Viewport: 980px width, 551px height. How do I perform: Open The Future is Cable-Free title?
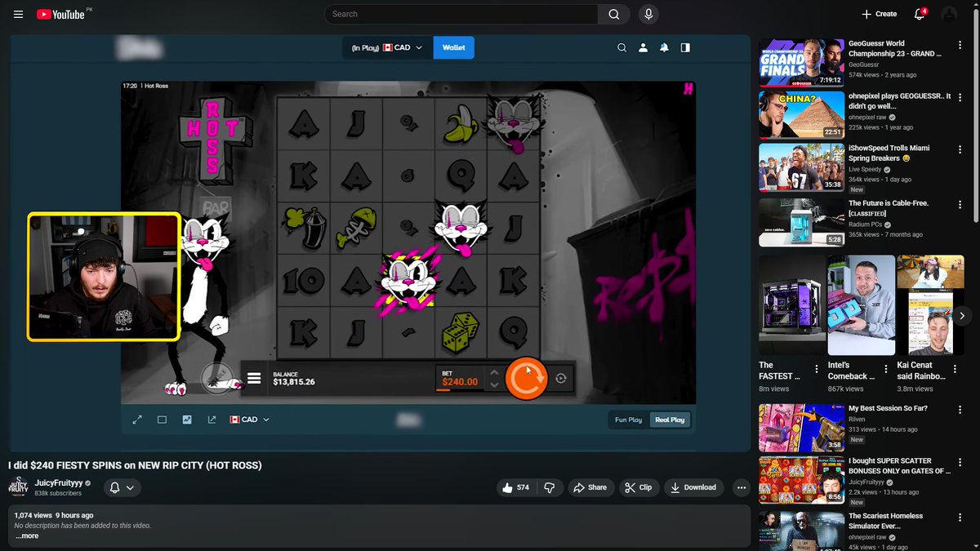[889, 207]
